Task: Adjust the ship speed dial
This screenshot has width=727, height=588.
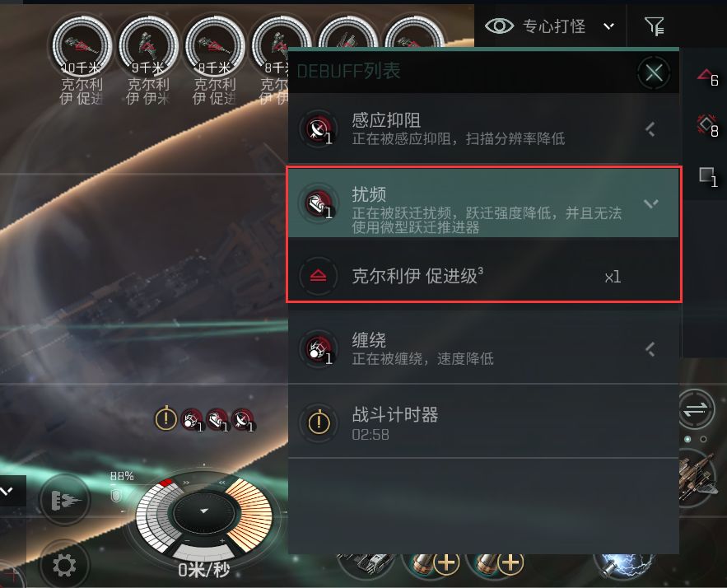Action: [204, 512]
